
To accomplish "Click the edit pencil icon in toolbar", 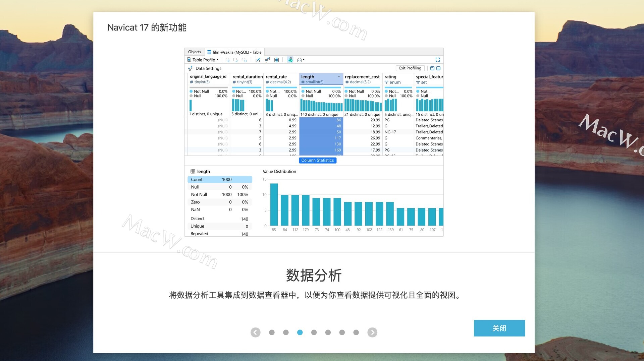I will point(258,60).
